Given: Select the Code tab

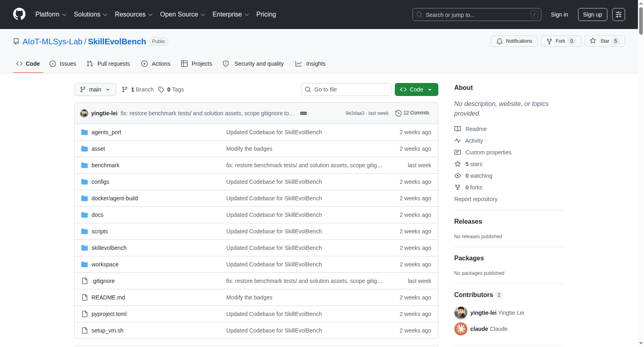Looking at the screenshot, I should 28,64.
